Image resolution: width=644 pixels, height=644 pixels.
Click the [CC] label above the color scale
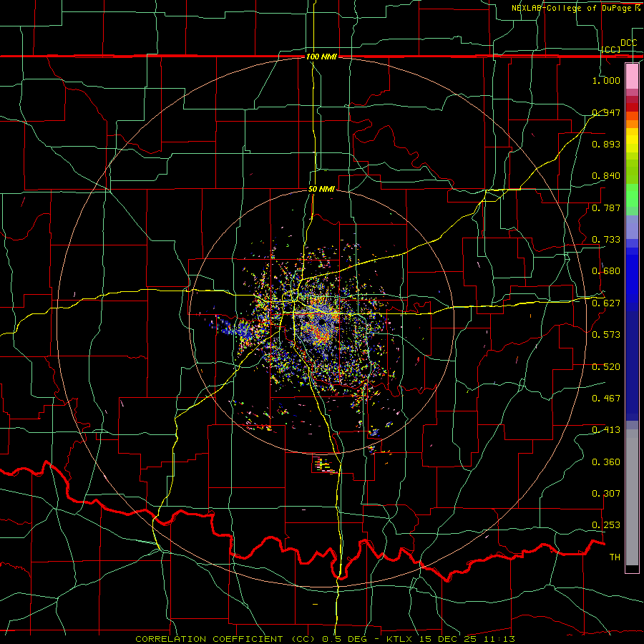point(611,49)
